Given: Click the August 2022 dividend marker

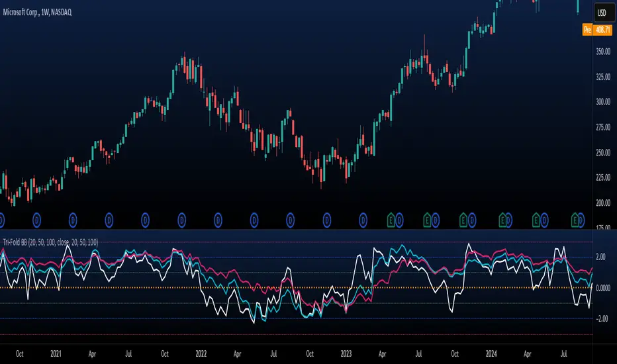Looking at the screenshot, I should pyautogui.click(x=290, y=220).
